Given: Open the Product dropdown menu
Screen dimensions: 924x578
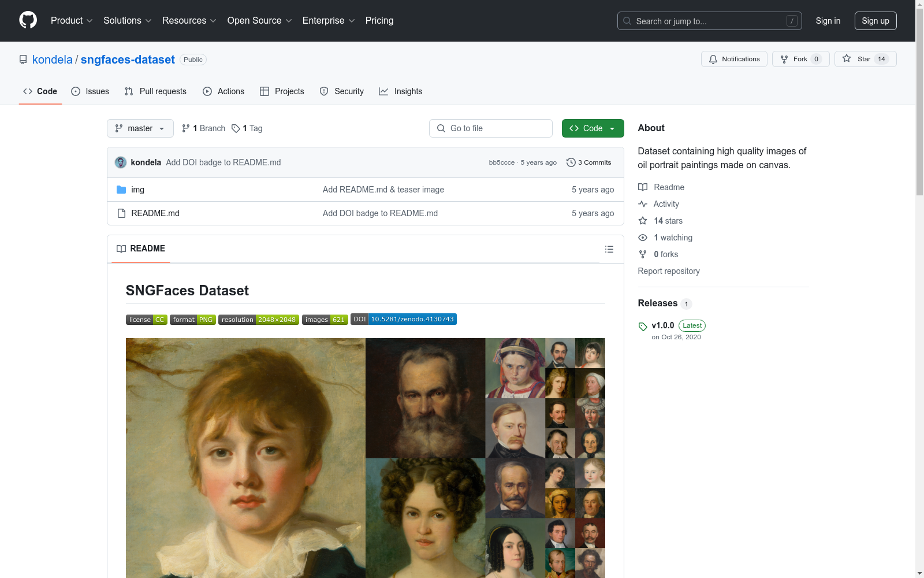Looking at the screenshot, I should 72,21.
